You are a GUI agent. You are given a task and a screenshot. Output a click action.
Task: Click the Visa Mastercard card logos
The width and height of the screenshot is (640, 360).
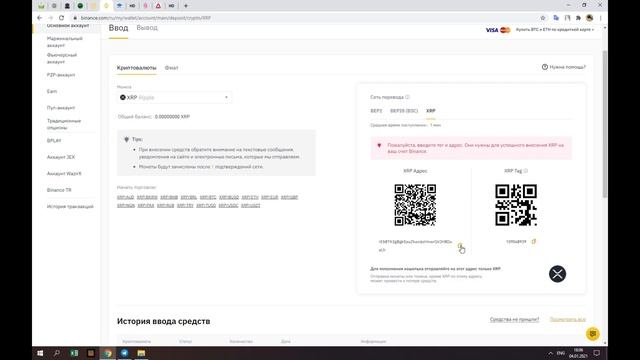pos(498,30)
